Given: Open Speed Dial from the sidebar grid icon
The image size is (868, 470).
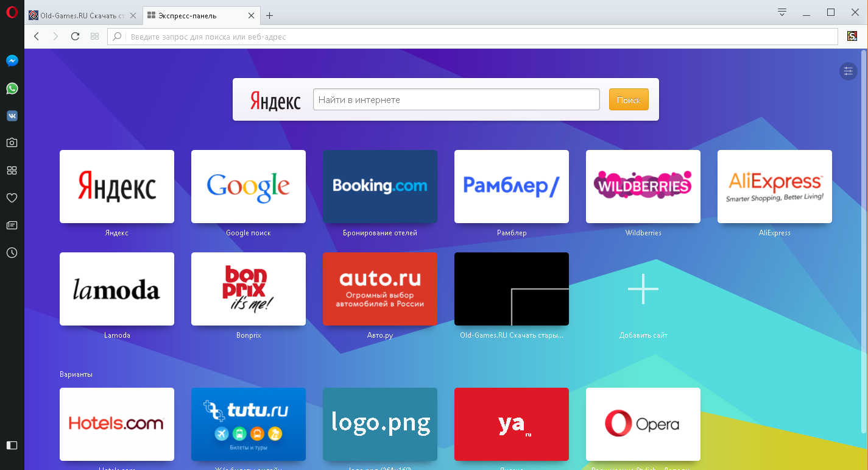Looking at the screenshot, I should [12, 170].
